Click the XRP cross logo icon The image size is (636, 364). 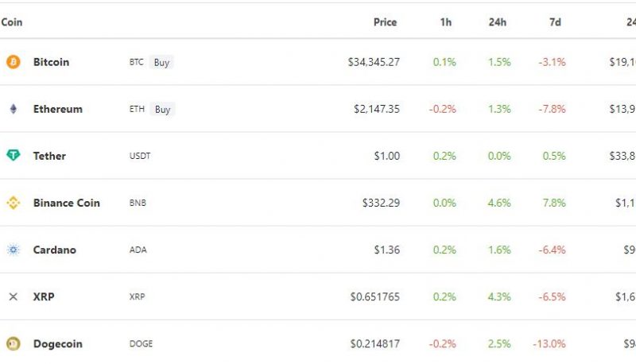13,296
